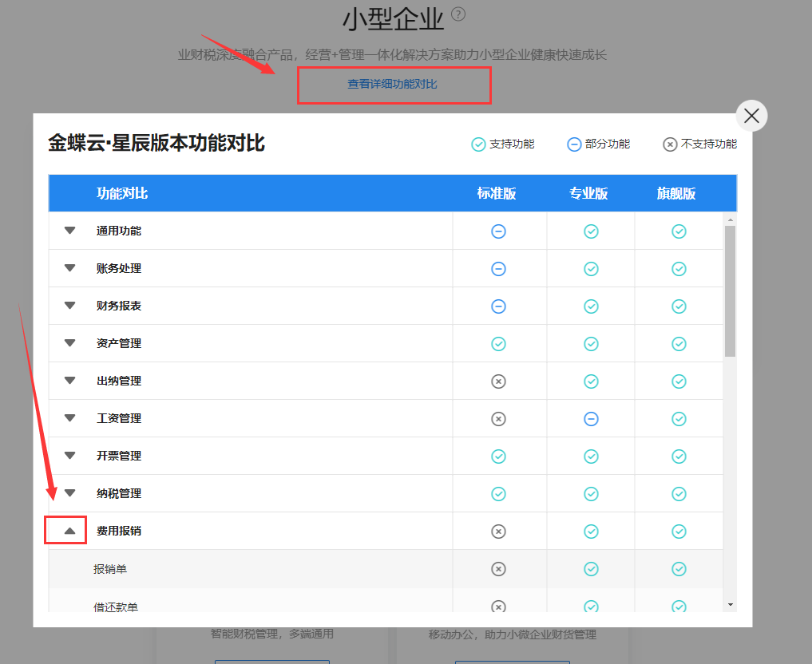The height and width of the screenshot is (664, 812).
Task: Collapse the 费用报销 section
Action: [x=69, y=529]
